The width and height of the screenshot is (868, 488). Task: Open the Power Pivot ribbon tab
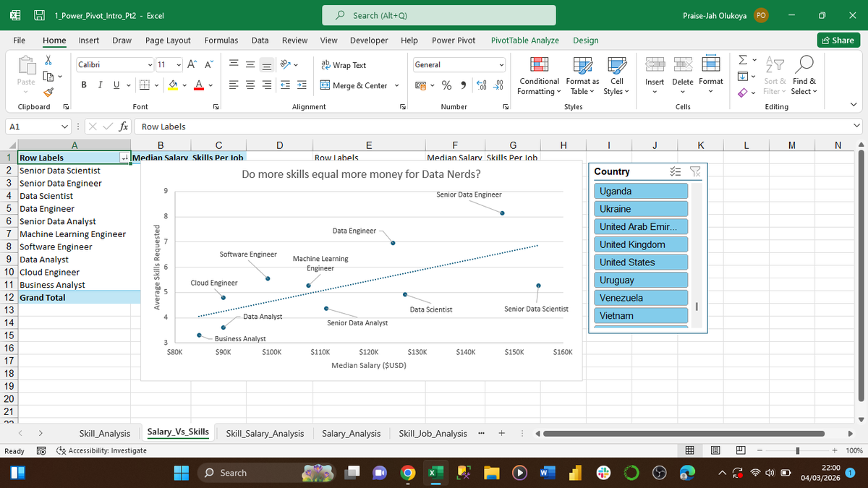pyautogui.click(x=454, y=40)
